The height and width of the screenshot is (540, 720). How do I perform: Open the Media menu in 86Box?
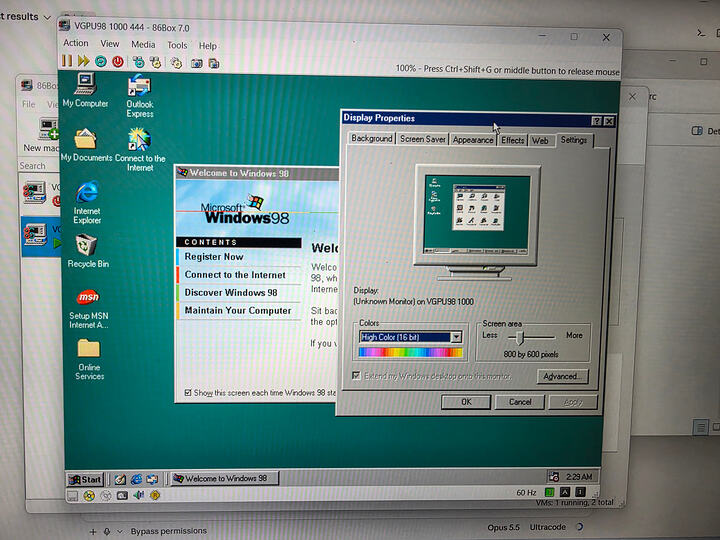click(143, 45)
